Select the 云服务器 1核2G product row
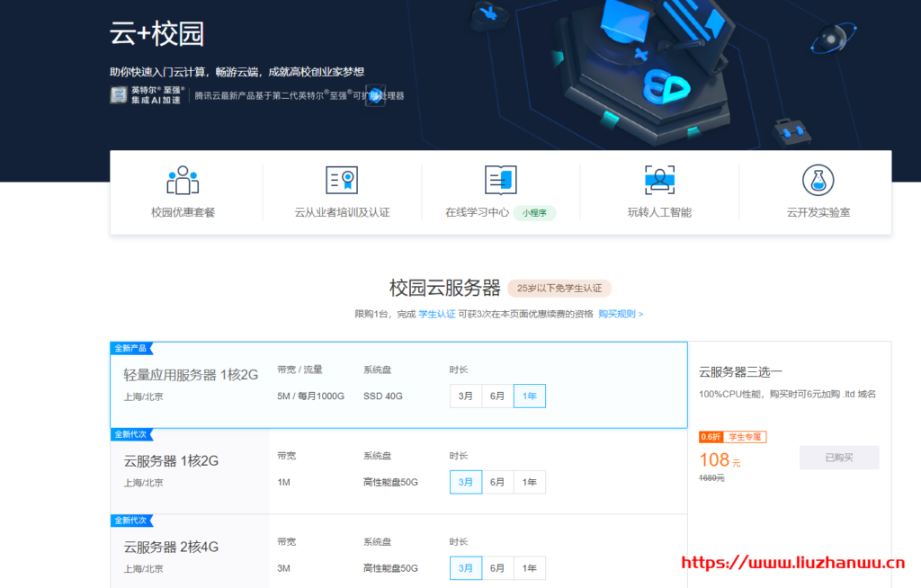921x588 pixels. coord(171,461)
